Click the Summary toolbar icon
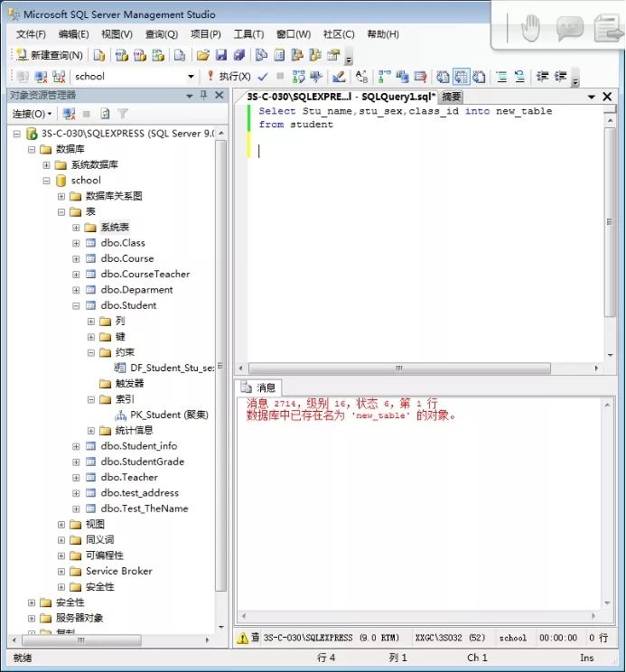626x672 pixels. [279, 55]
